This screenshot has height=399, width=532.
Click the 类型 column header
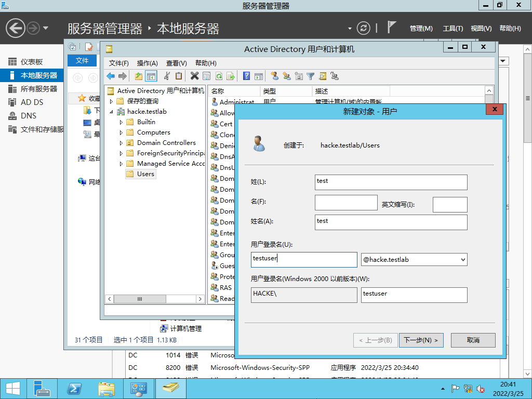pos(286,91)
